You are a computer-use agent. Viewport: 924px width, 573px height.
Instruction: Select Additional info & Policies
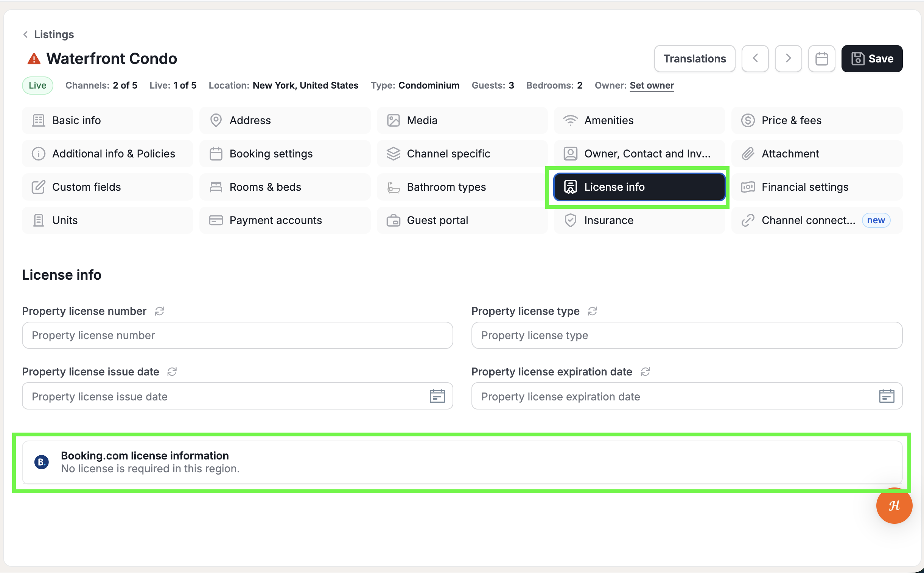pos(107,154)
